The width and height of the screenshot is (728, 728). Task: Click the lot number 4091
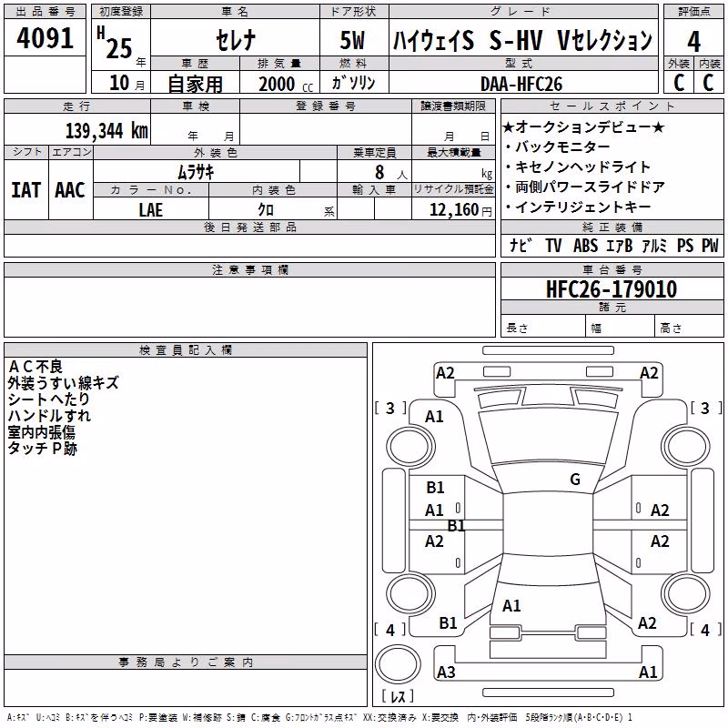[x=45, y=38]
